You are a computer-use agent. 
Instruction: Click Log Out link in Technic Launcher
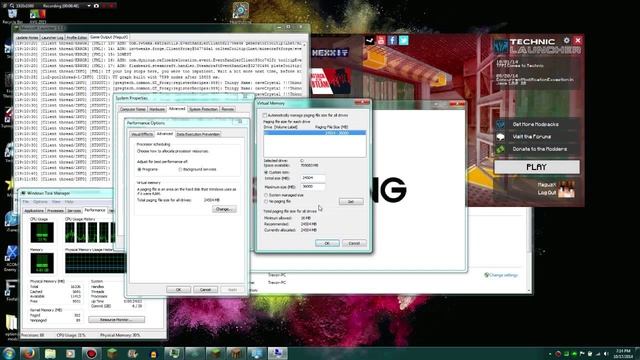tap(547, 193)
